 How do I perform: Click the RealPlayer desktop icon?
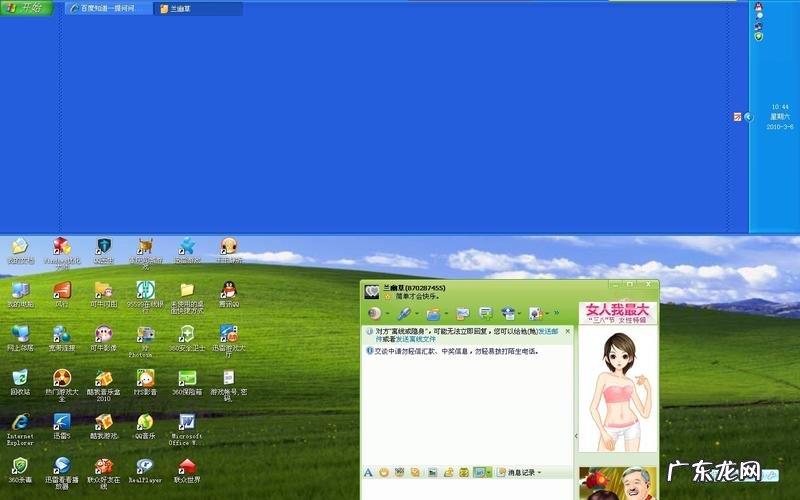coord(144,466)
